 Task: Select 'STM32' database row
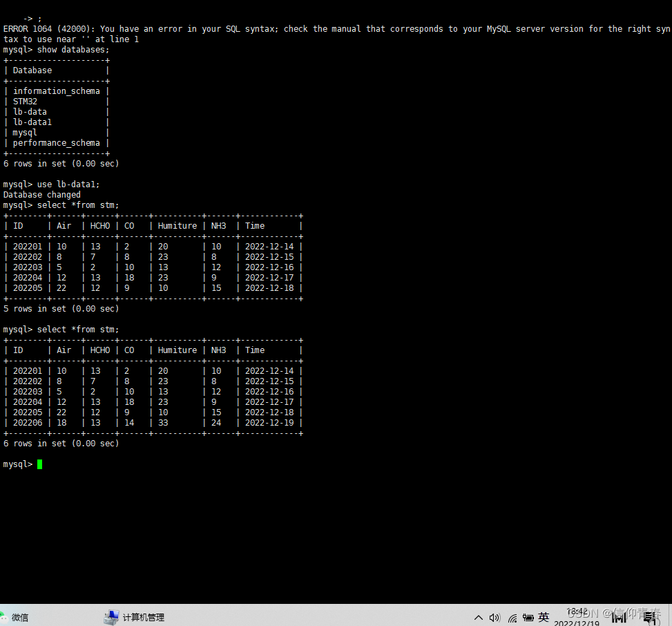25,102
